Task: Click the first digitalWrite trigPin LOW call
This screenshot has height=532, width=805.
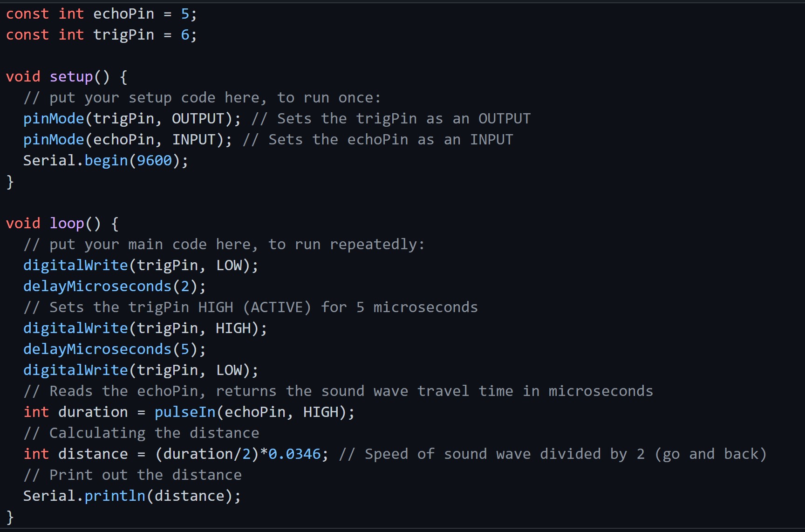Action: 141,266
